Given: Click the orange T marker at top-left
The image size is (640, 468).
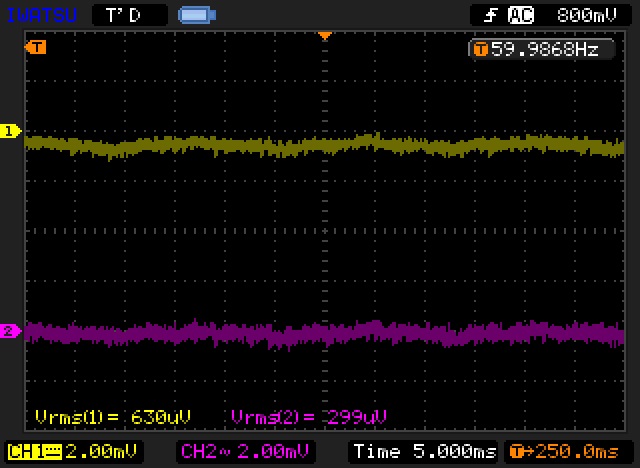Looking at the screenshot, I should click(37, 47).
